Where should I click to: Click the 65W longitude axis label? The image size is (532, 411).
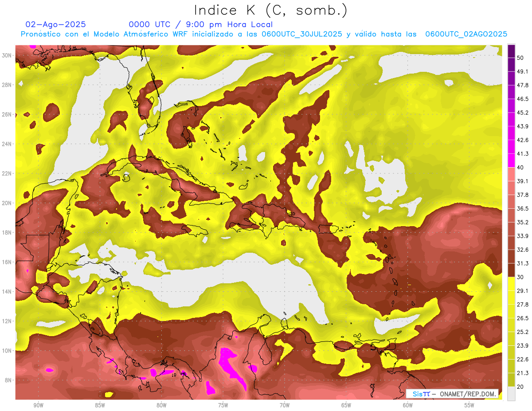(x=346, y=405)
